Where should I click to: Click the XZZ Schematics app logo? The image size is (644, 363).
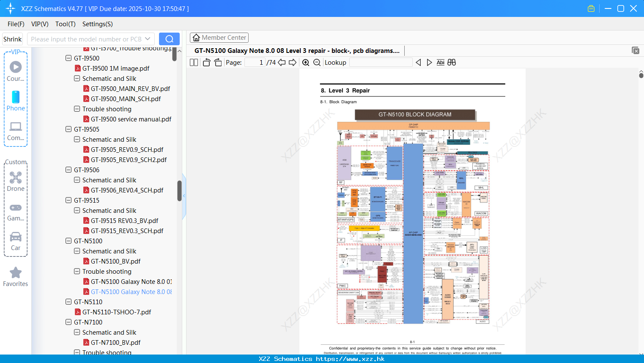pos(11,8)
